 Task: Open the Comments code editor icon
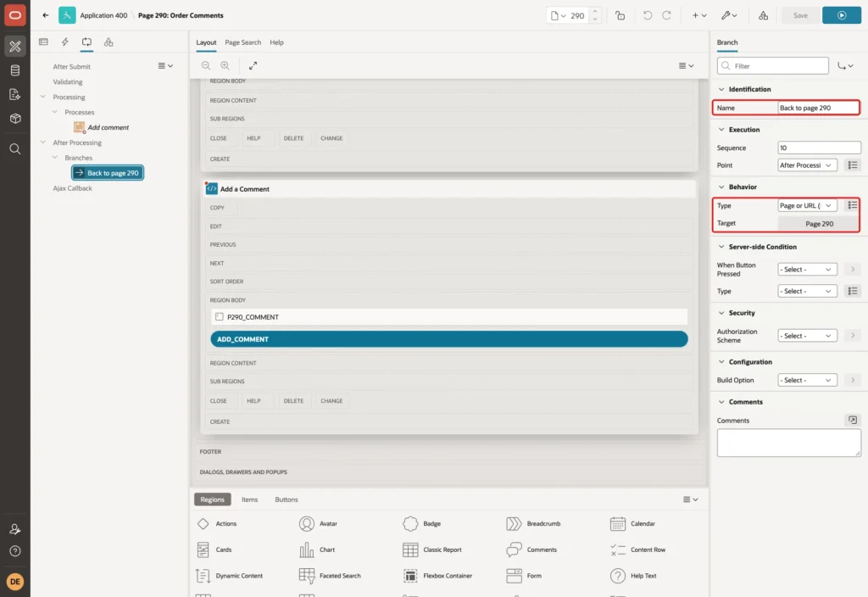tap(853, 420)
